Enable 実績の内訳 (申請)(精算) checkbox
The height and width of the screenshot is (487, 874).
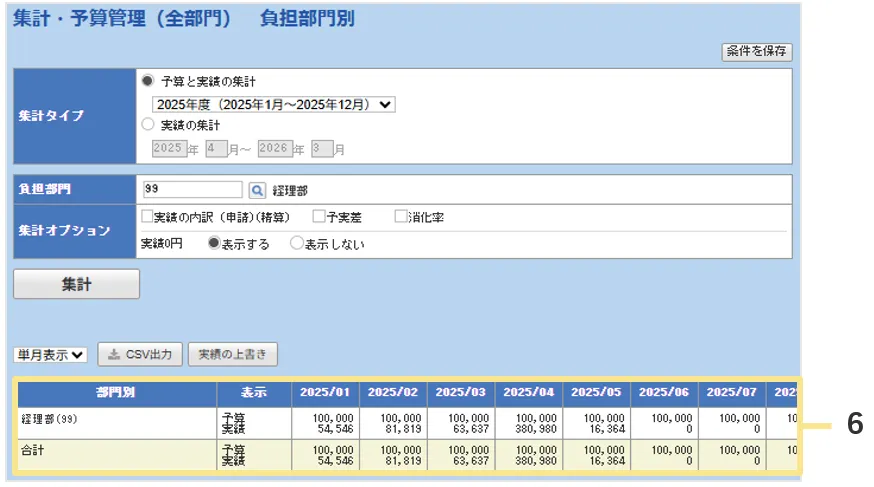point(147,215)
